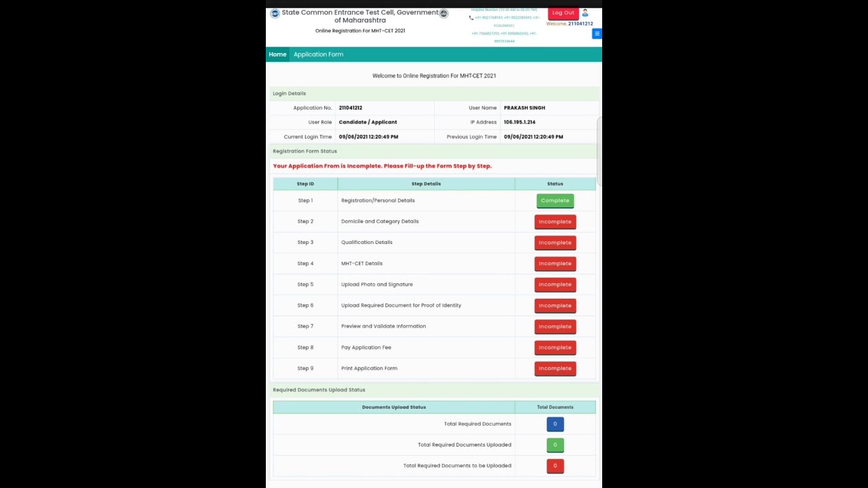Click Registration/Personal Details text
Screen dimensions: 868x488
378,201
